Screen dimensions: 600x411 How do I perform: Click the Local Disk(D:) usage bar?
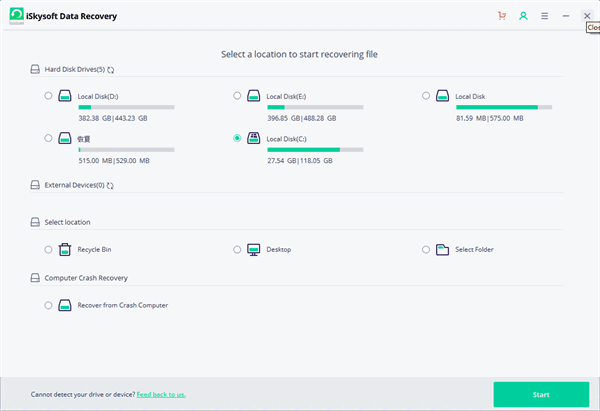[126, 106]
